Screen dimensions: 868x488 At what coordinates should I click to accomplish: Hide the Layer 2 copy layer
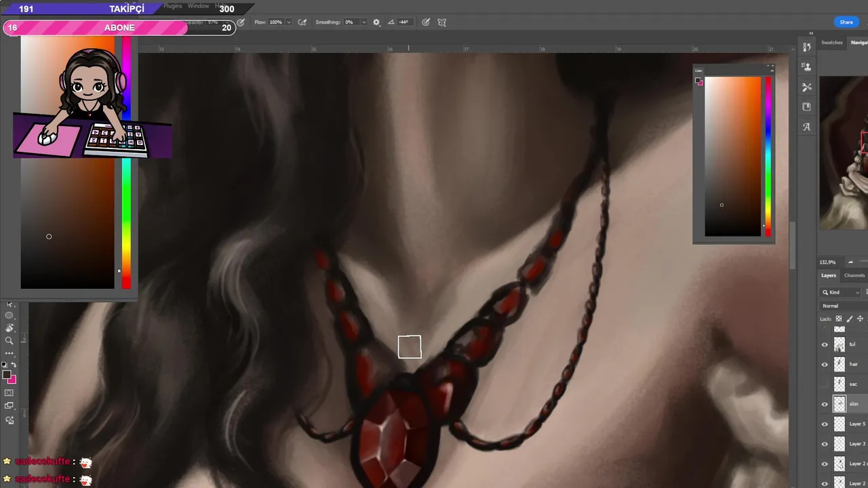[x=825, y=464]
